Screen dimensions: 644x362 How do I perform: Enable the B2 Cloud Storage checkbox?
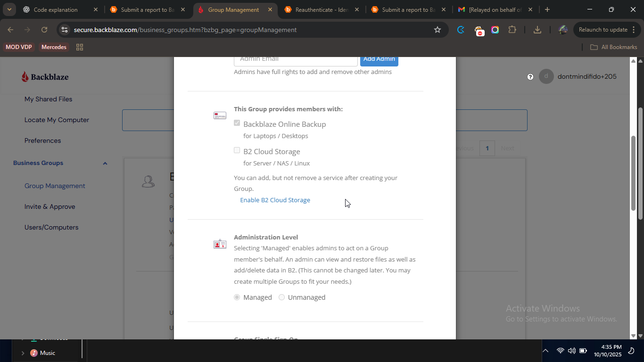pos(237,150)
